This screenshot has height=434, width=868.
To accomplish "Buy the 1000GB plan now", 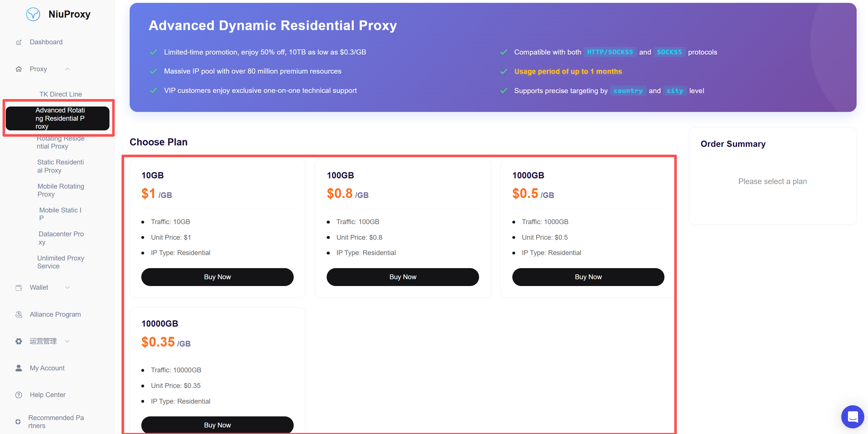I will point(588,277).
